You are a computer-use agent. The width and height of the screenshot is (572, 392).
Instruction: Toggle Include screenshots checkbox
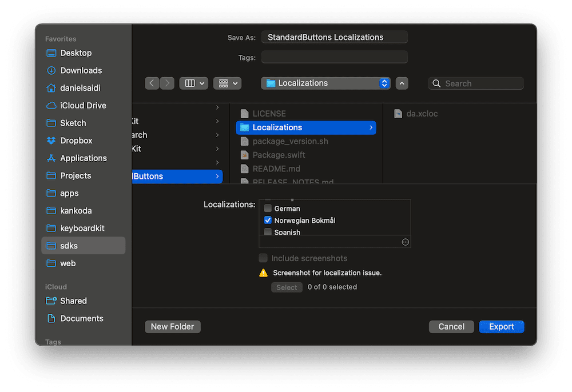click(x=263, y=258)
